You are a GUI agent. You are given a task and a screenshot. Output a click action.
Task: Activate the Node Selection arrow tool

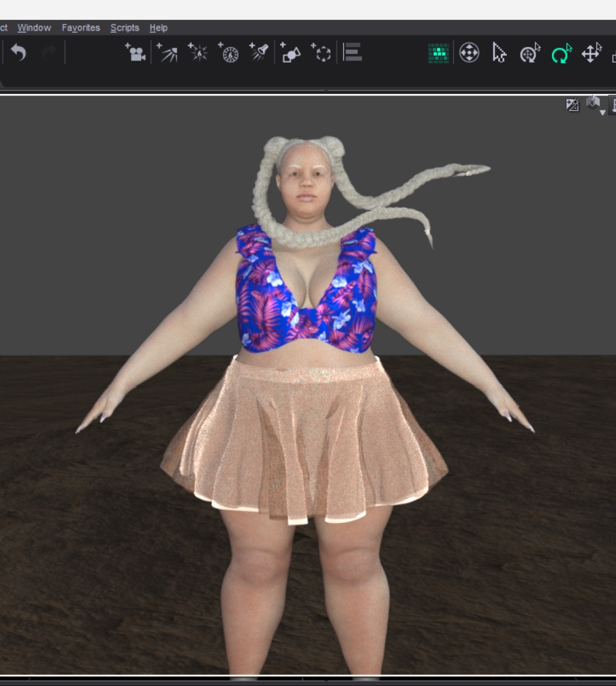pos(499,53)
